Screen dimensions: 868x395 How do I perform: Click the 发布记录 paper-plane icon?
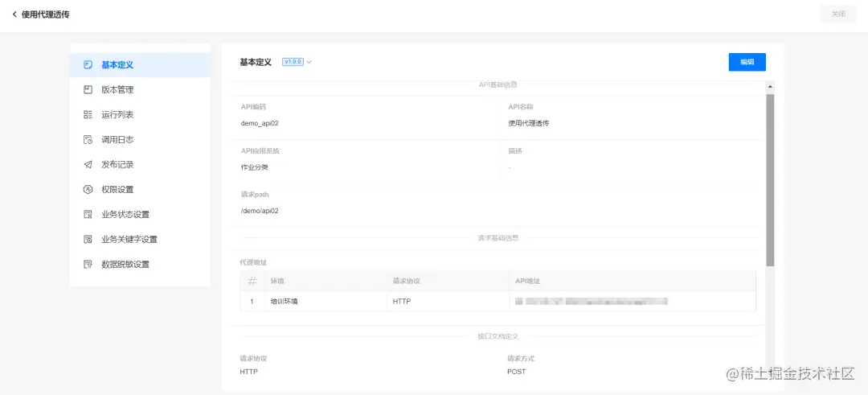tap(88, 165)
